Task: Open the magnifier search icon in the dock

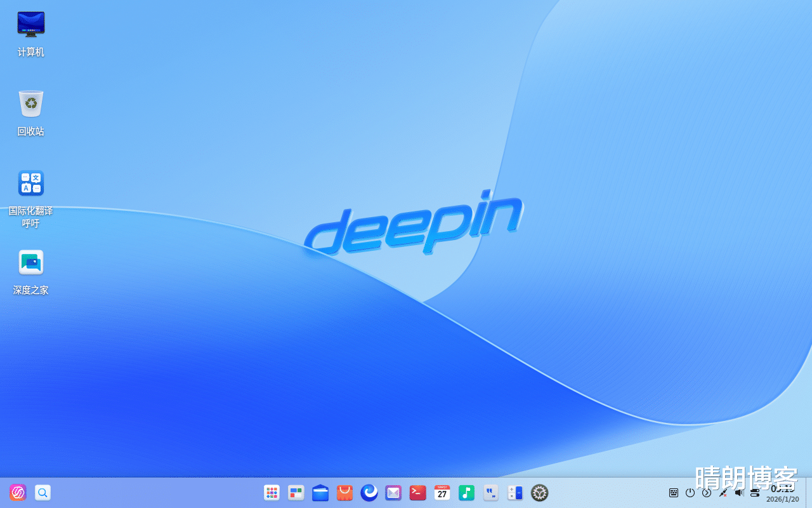Action: (x=43, y=492)
